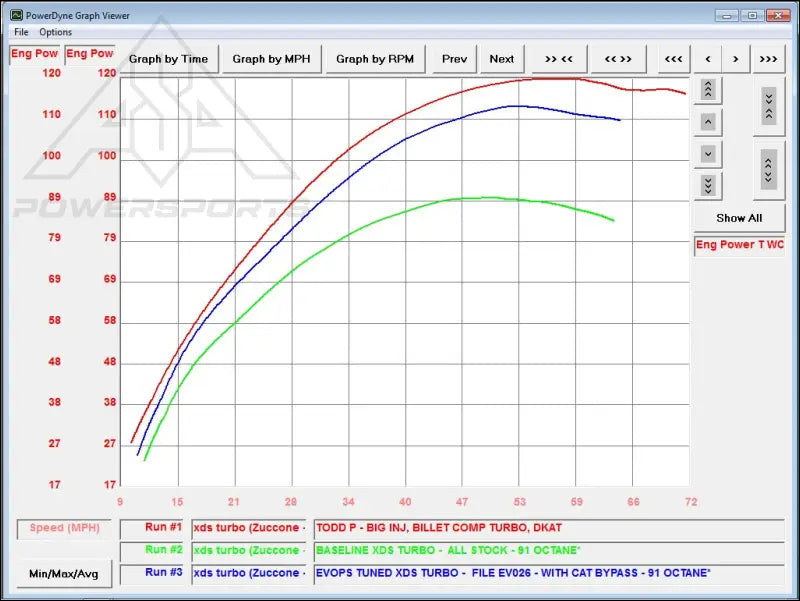This screenshot has height=601, width=800.
Task: Toggle the first red Eng Pow axis label
Action: click(33, 54)
